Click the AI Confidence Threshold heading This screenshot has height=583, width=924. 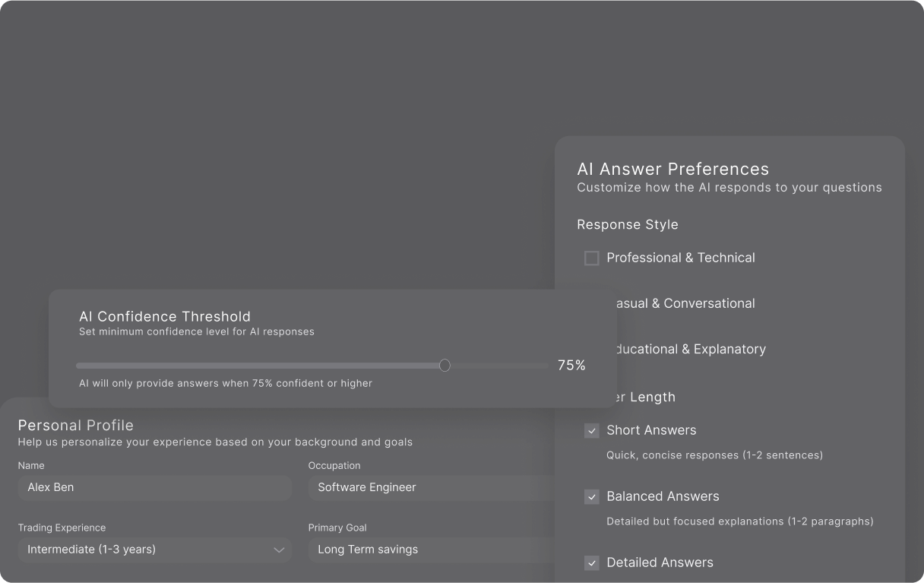coord(165,316)
